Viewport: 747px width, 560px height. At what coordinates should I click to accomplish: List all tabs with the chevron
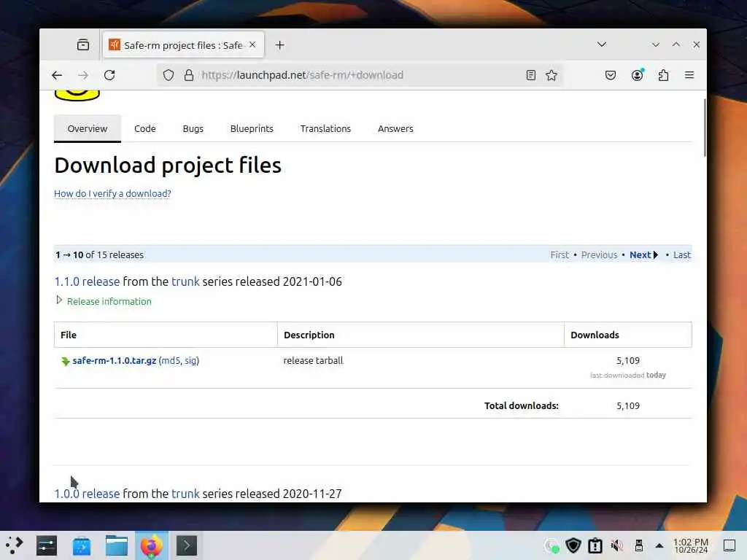tap(602, 44)
